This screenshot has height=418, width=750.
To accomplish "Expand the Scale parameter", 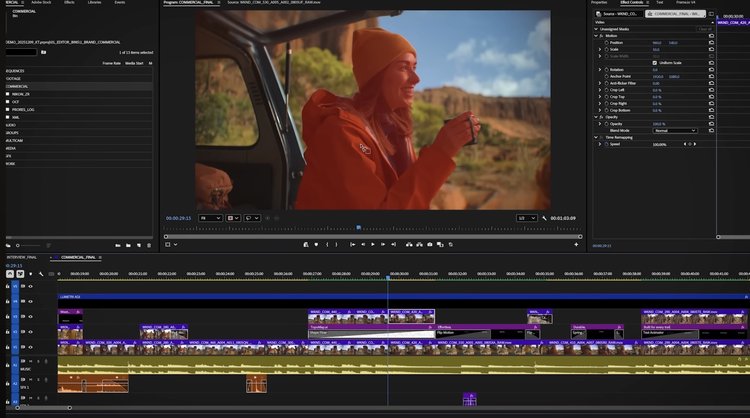I will tap(600, 49).
